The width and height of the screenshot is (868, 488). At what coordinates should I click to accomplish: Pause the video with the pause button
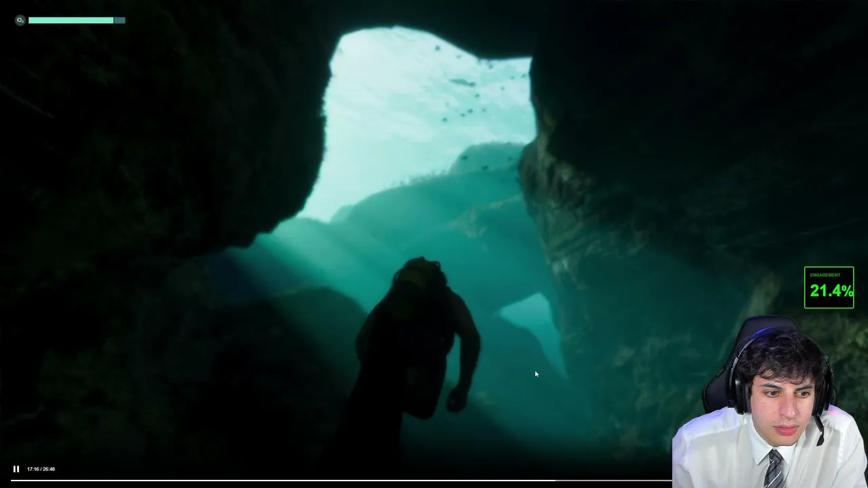[16, 469]
